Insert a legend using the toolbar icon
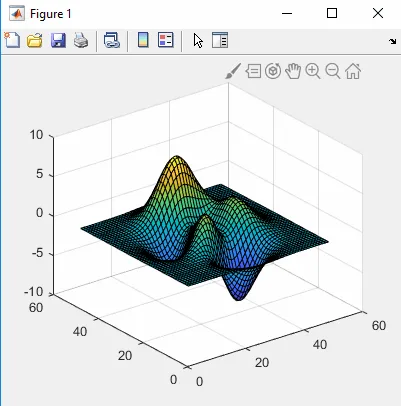The image size is (401, 406). (x=166, y=40)
